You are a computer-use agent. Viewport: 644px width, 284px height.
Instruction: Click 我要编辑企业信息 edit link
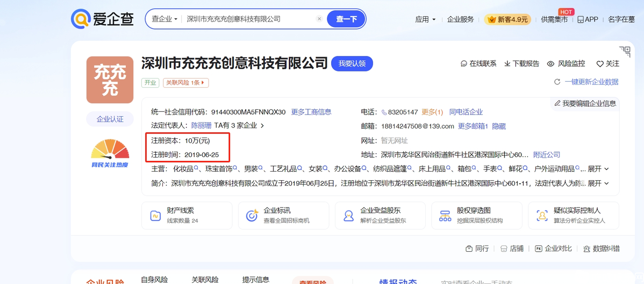click(x=585, y=103)
